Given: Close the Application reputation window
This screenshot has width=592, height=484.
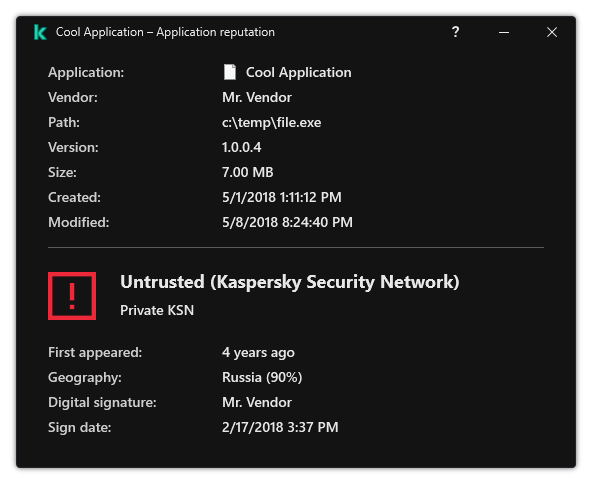Looking at the screenshot, I should click(552, 32).
